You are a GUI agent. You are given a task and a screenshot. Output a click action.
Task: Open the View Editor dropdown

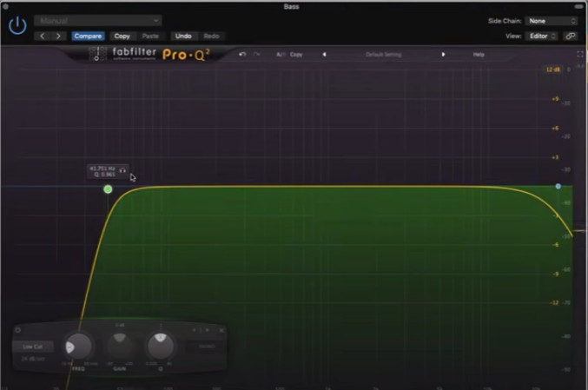542,36
